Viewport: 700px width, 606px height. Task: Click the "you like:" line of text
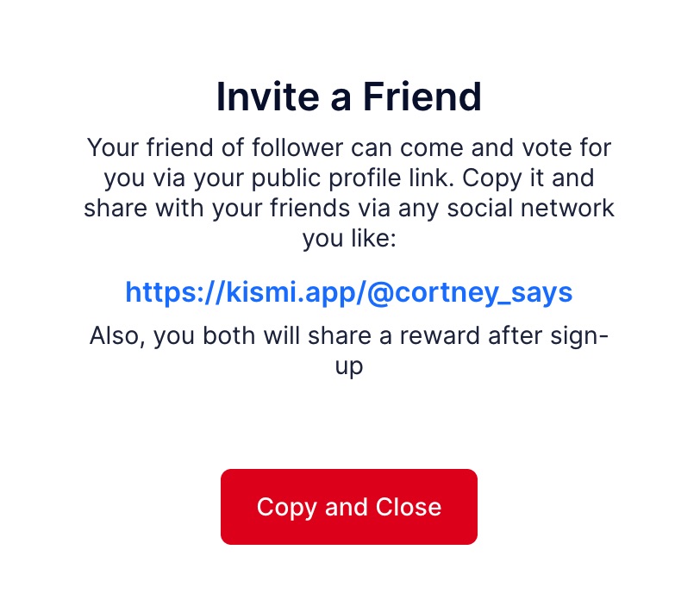tap(348, 239)
